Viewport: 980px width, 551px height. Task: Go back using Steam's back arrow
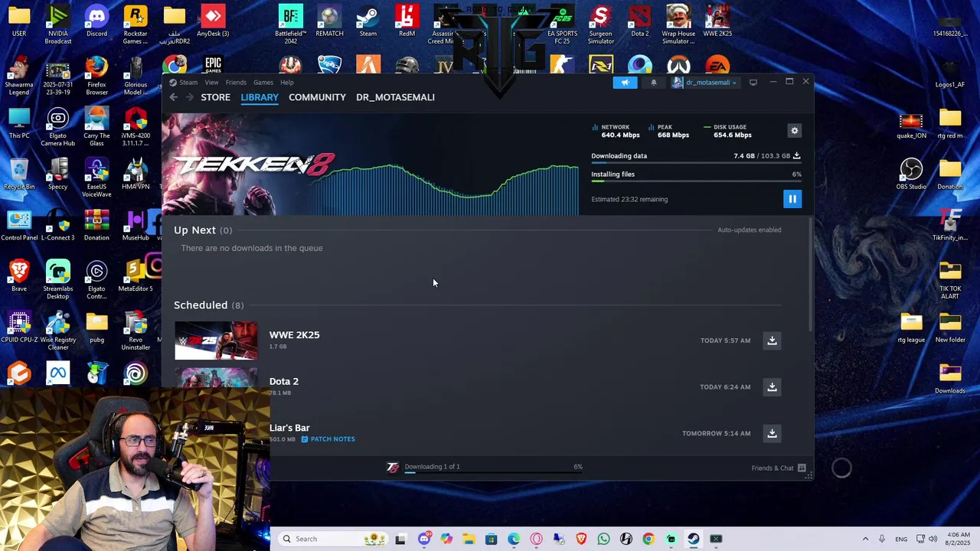click(x=174, y=97)
